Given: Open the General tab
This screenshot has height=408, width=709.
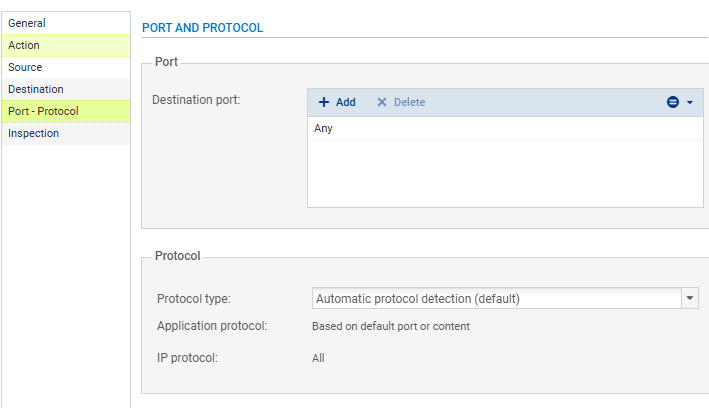Looking at the screenshot, I should pos(27,23).
